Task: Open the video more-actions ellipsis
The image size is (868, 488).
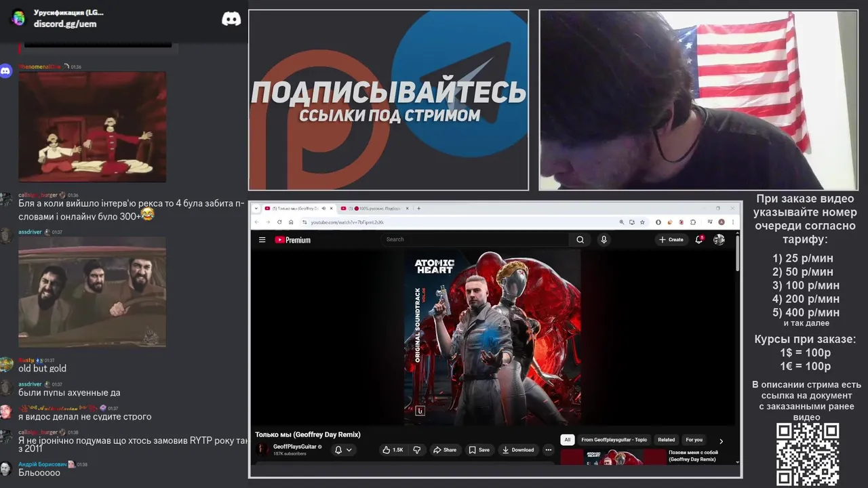Action: tap(548, 450)
